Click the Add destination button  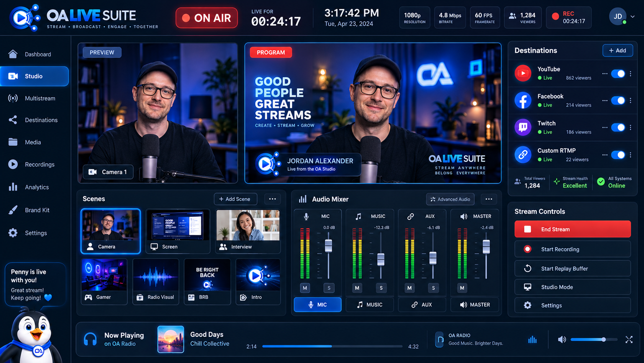pyautogui.click(x=617, y=50)
